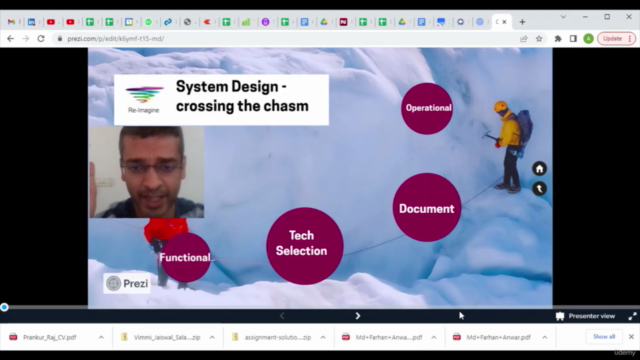Switch to the red arrow icon tab
640x360 pixels.
[x=207, y=22]
